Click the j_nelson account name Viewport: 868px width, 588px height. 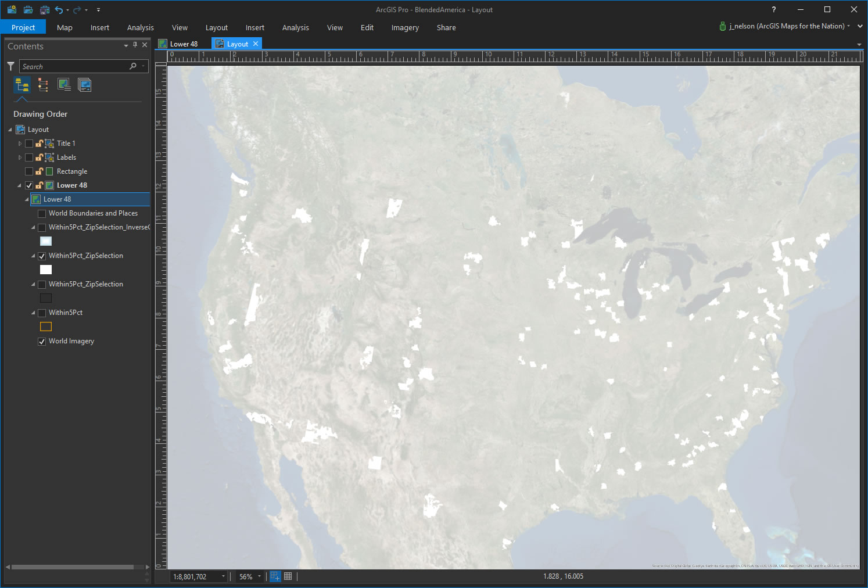click(x=787, y=26)
